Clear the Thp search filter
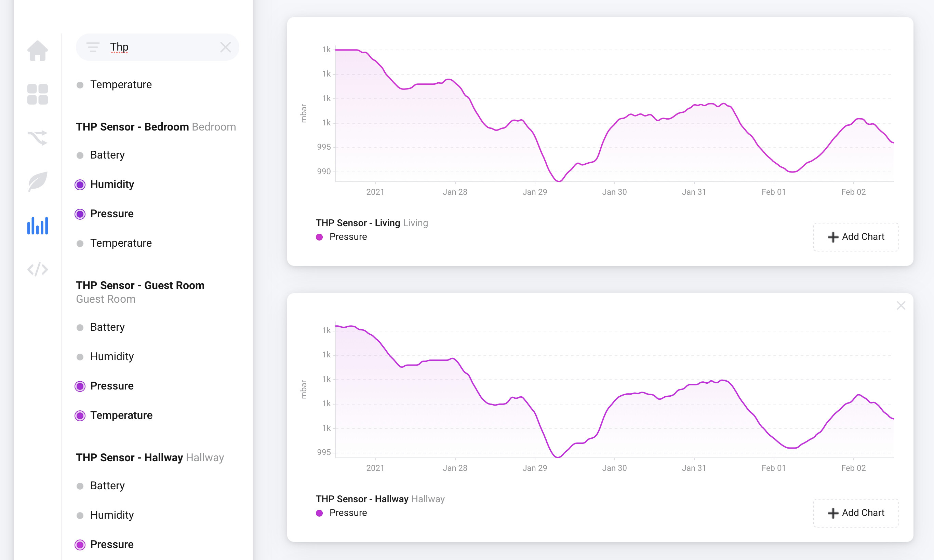Viewport: 934px width, 560px height. tap(225, 47)
